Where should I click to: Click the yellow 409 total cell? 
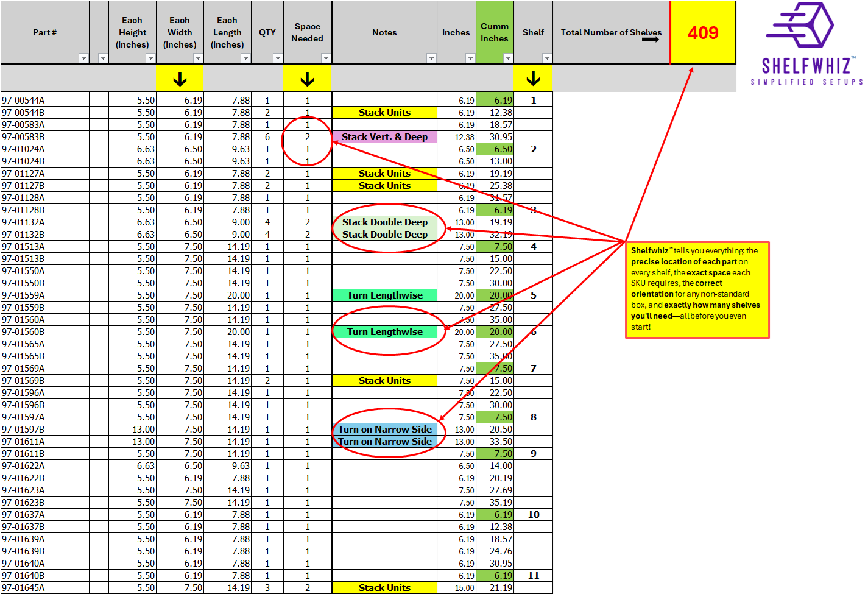pyautogui.click(x=702, y=32)
